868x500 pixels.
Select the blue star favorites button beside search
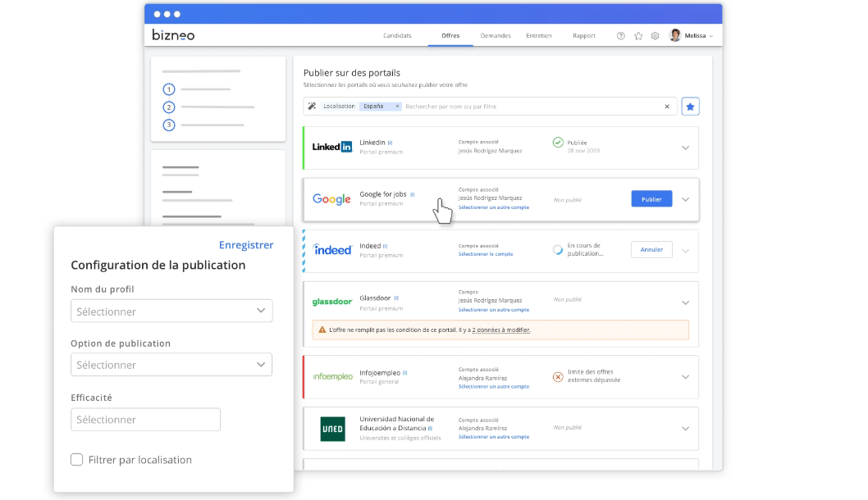tap(690, 106)
